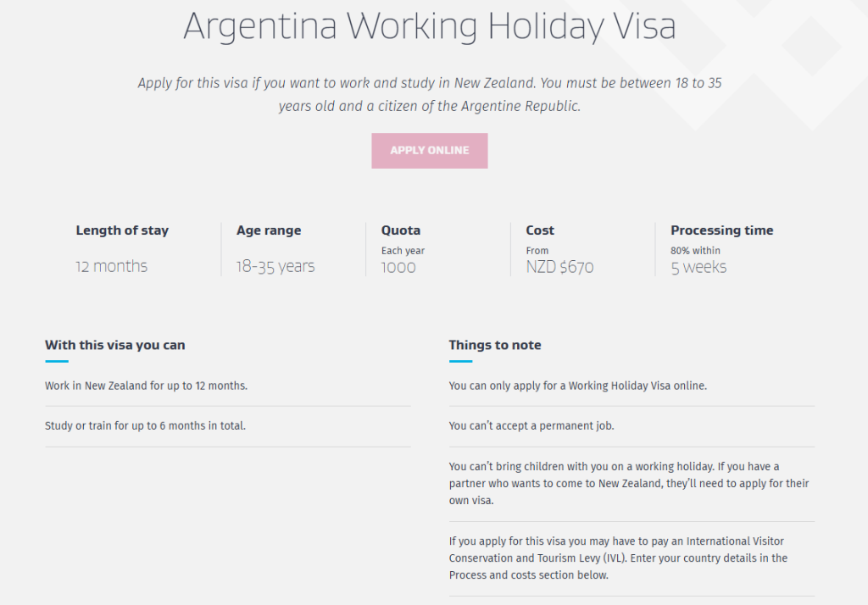Image resolution: width=868 pixels, height=605 pixels.
Task: Click the Apply Online button
Action: pos(429,151)
